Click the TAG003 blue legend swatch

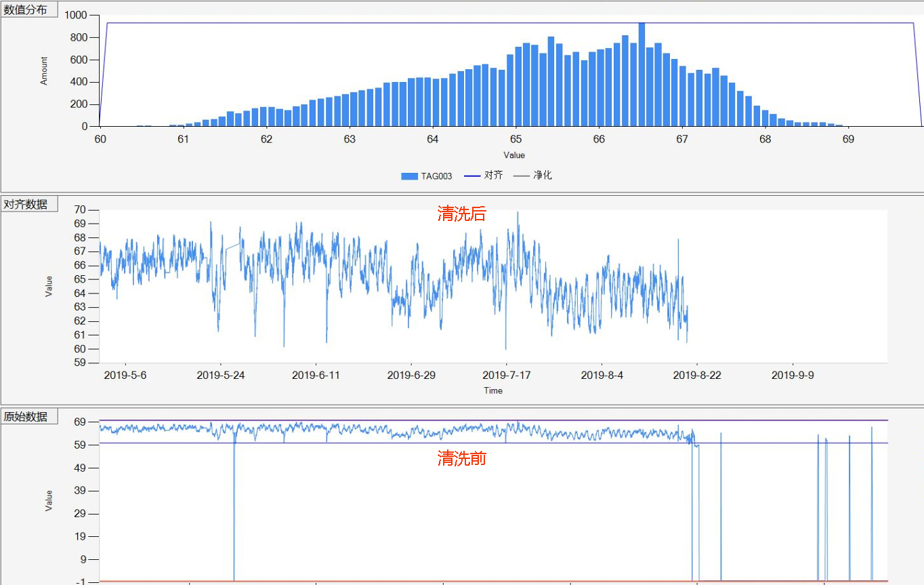tap(409, 176)
